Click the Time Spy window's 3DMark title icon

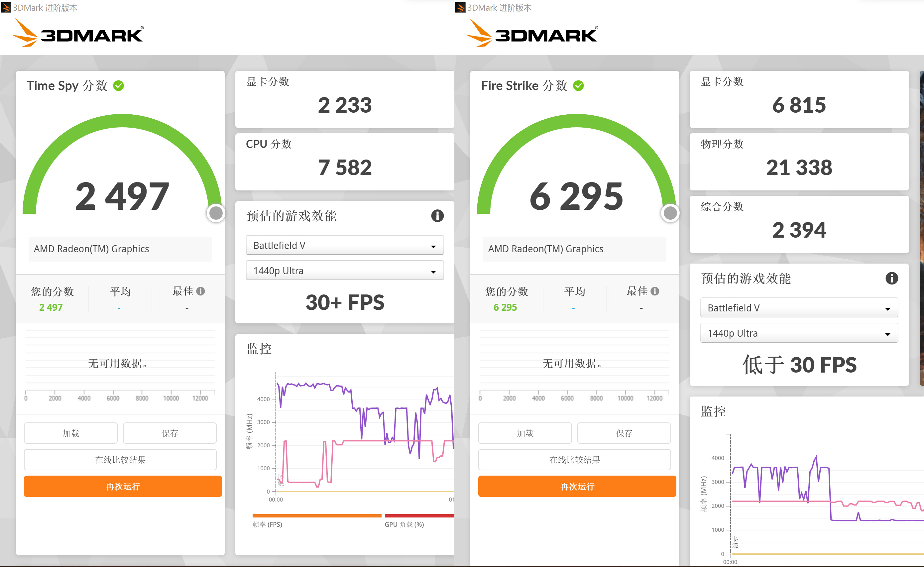6,8
